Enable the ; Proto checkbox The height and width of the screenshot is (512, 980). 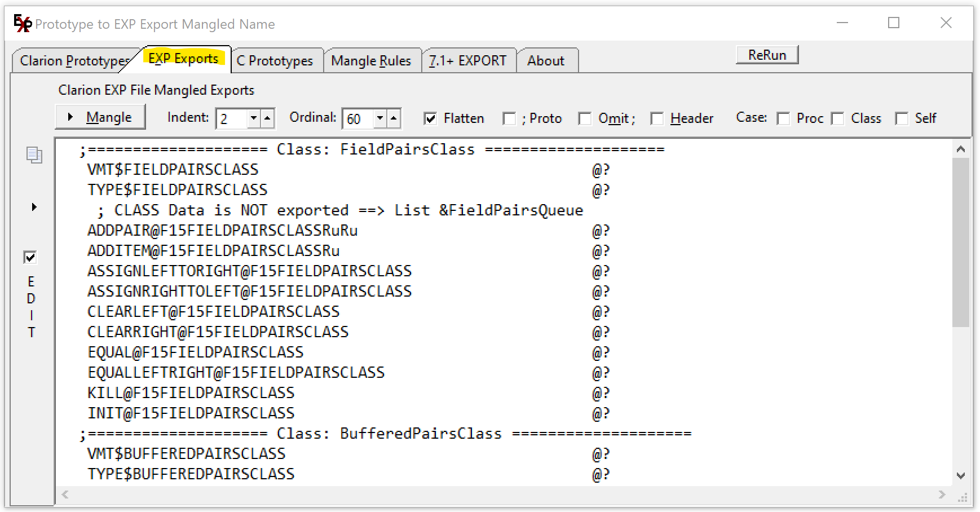509,118
